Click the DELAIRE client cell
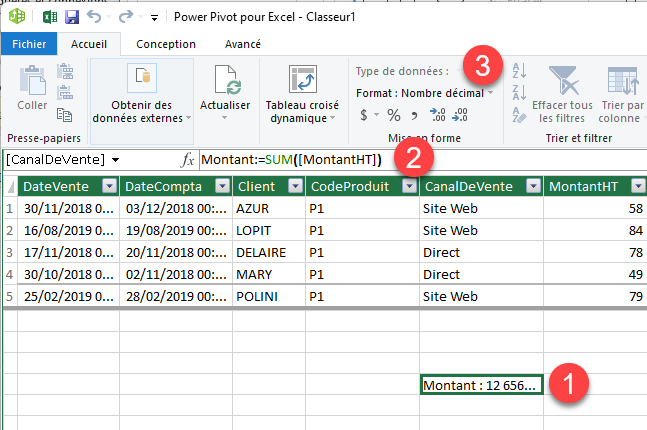Viewport: 647px width, 430px height. (269, 252)
